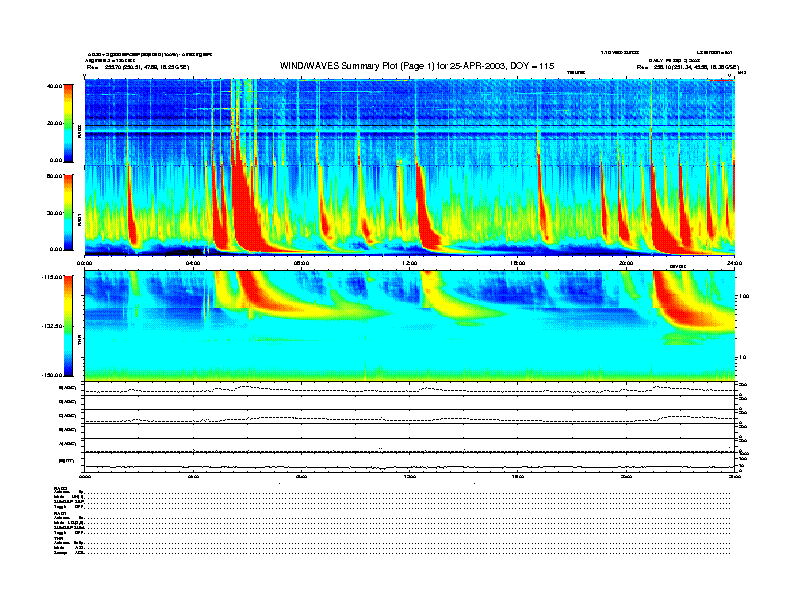Image resolution: width=792 pixels, height=612 pixels.
Task: Click the RAD2 spectrogram panel
Action: (410, 122)
